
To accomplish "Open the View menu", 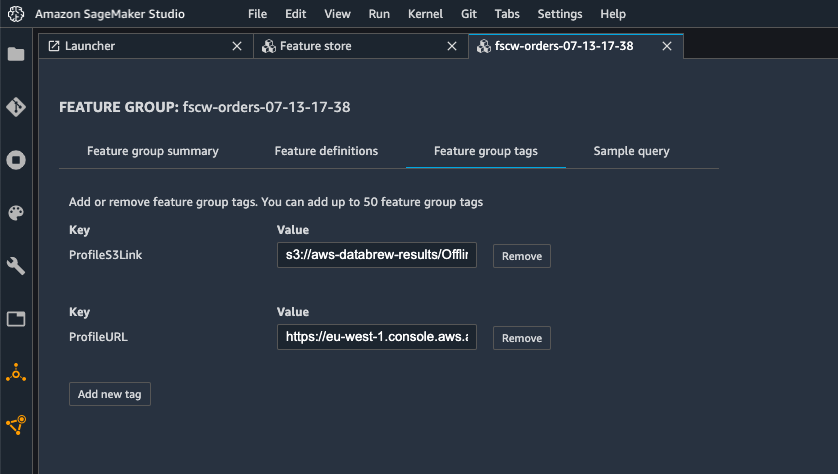I will click(x=337, y=14).
